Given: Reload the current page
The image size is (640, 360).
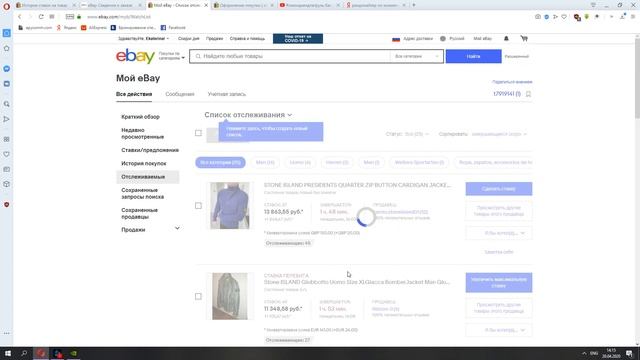Looking at the screenshot, I should 41,17.
